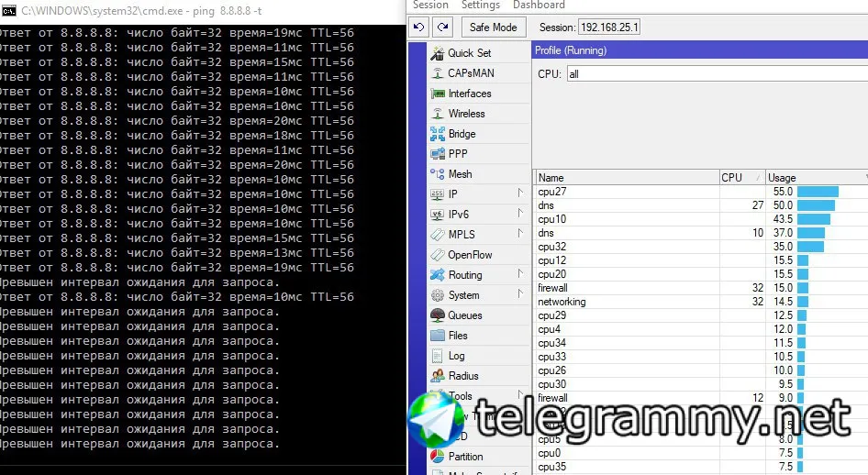Open the Settings menu
The height and width of the screenshot is (475, 868).
[x=481, y=5]
